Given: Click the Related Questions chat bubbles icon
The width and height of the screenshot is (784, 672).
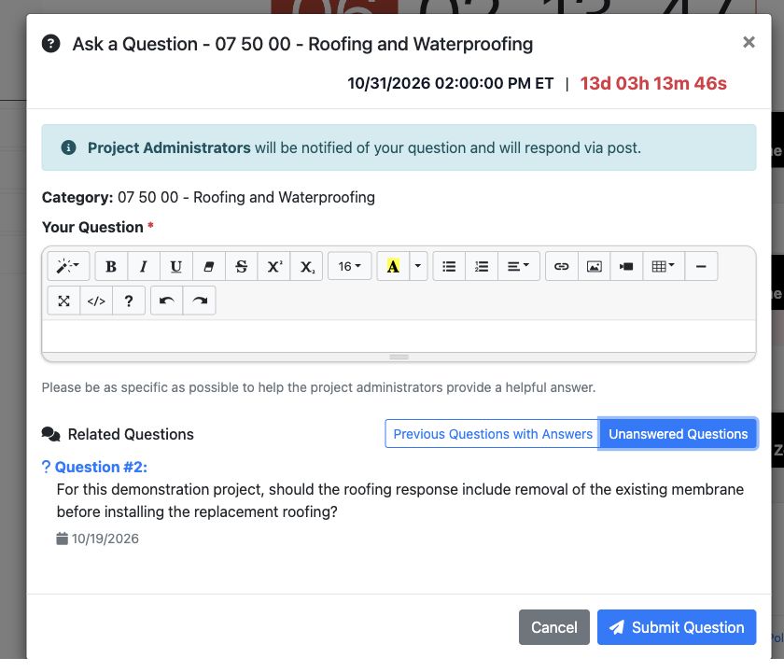Looking at the screenshot, I should (51, 434).
